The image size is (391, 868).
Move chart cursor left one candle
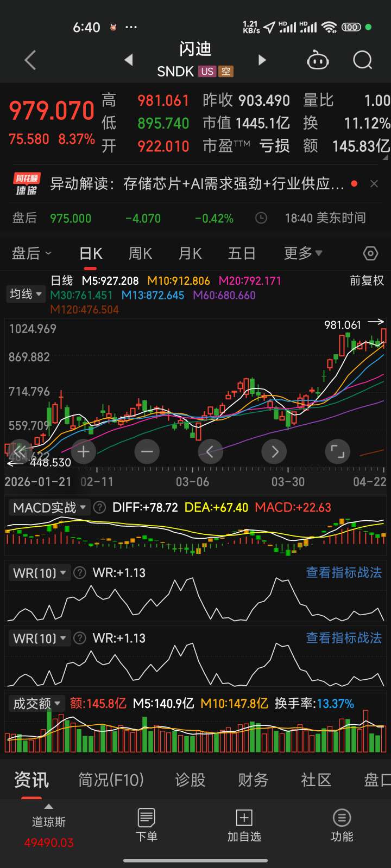coord(211,451)
